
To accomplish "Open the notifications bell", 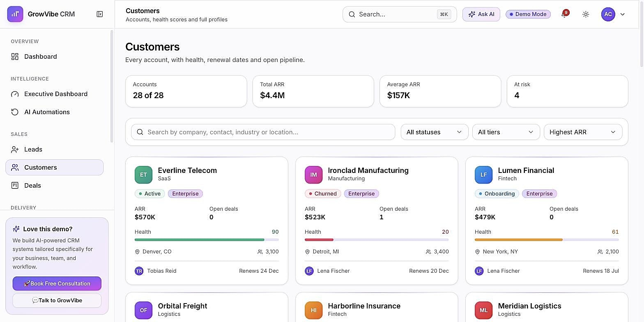I will click(x=564, y=14).
